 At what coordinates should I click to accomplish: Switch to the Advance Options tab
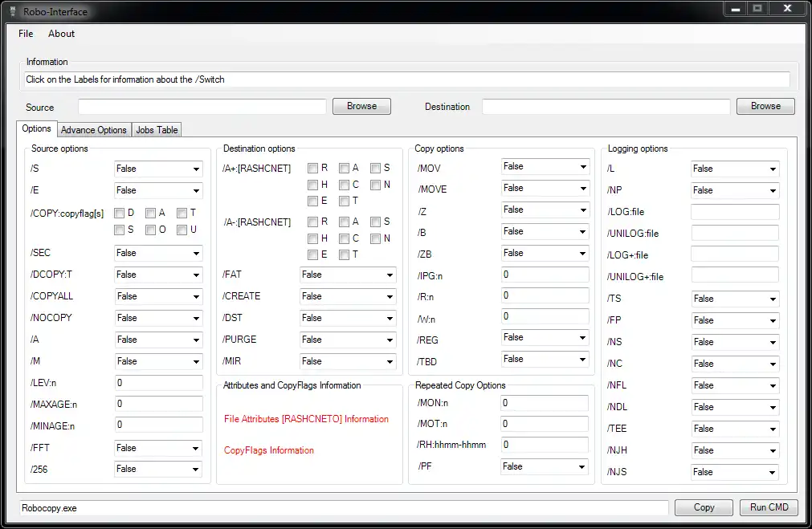(x=94, y=130)
